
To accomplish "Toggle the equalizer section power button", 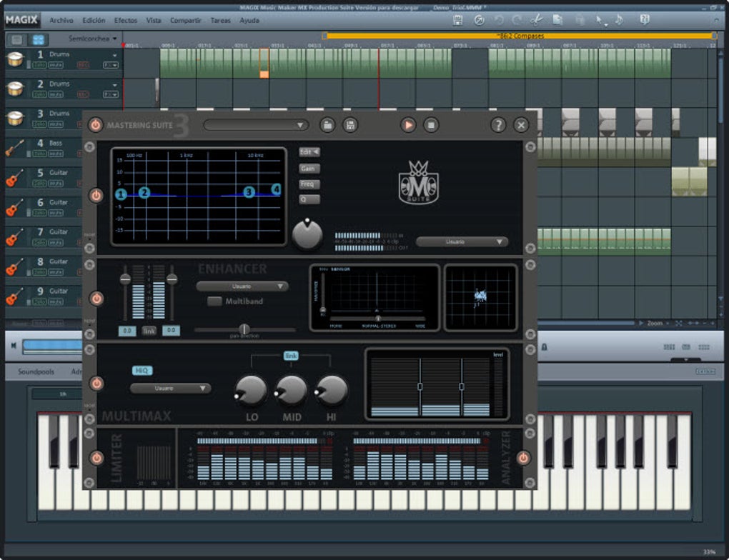I will tap(96, 196).
